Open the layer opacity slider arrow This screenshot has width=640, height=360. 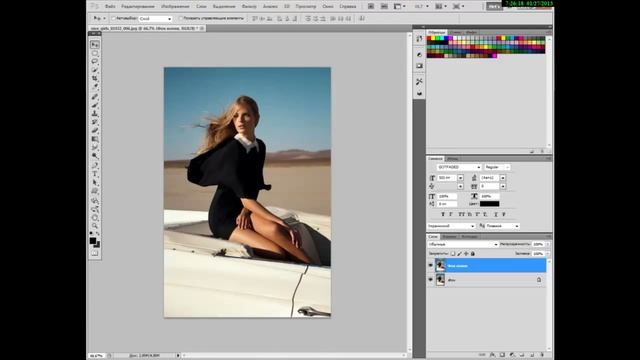tap(548, 244)
